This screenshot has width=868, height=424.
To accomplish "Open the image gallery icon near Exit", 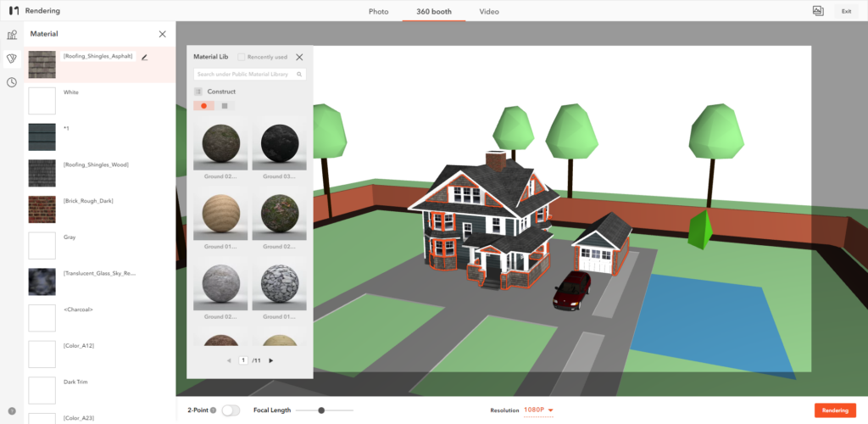I will [x=817, y=11].
